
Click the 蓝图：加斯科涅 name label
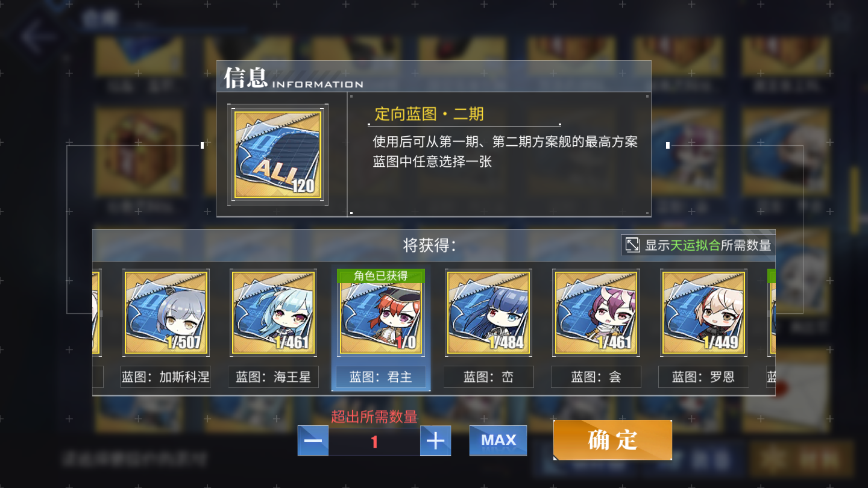coord(166,377)
